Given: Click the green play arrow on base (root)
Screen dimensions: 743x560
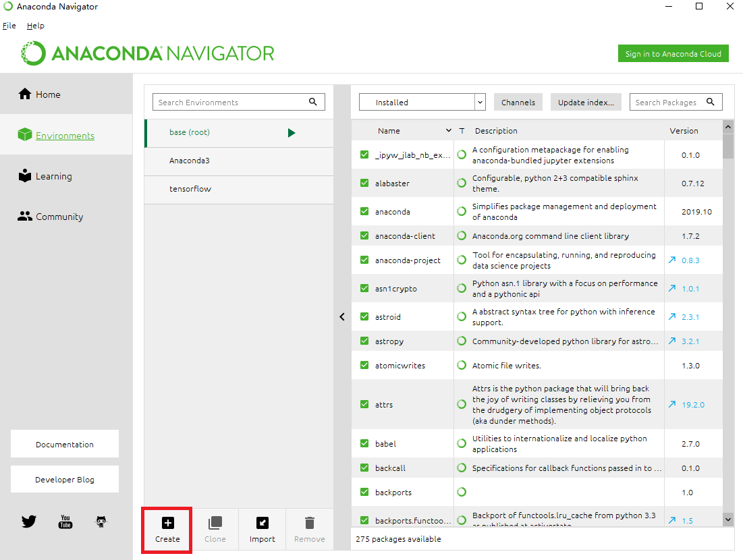Looking at the screenshot, I should pos(292,133).
